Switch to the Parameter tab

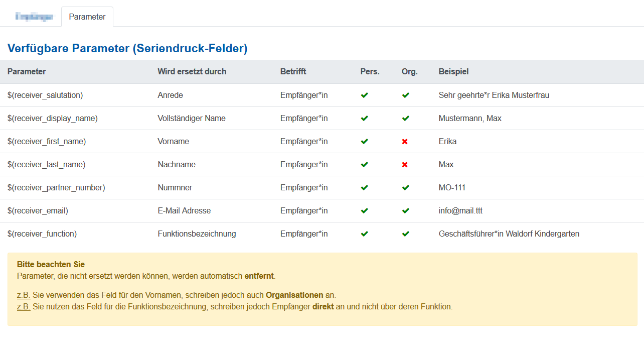tap(87, 17)
